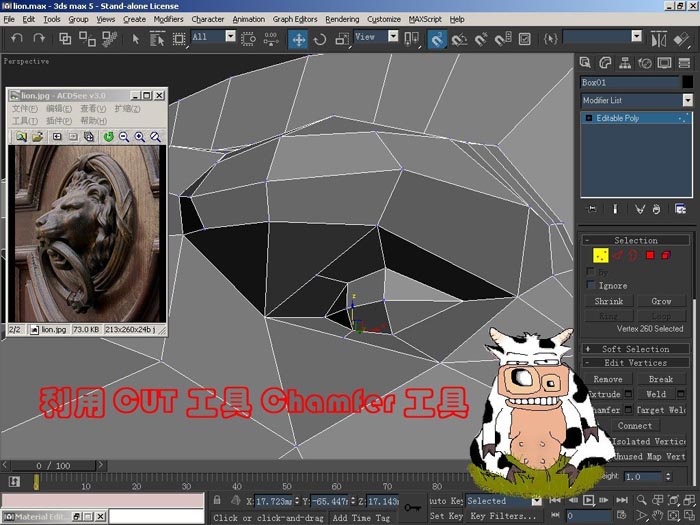This screenshot has height=525, width=700.
Task: Click the Key Filters button
Action: (x=503, y=516)
